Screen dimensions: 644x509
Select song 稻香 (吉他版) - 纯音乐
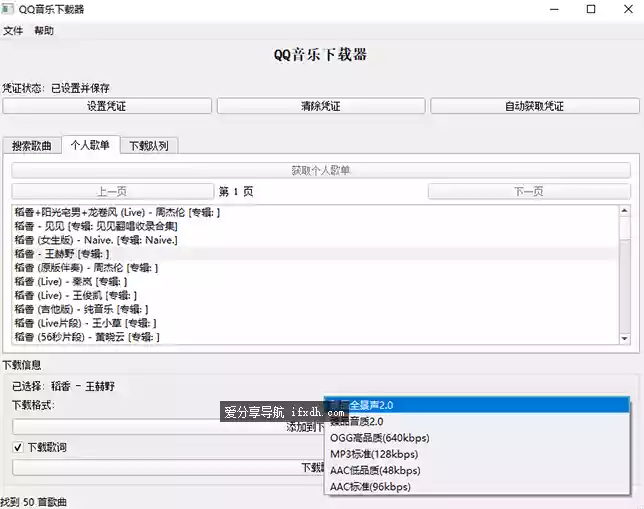tap(315, 309)
